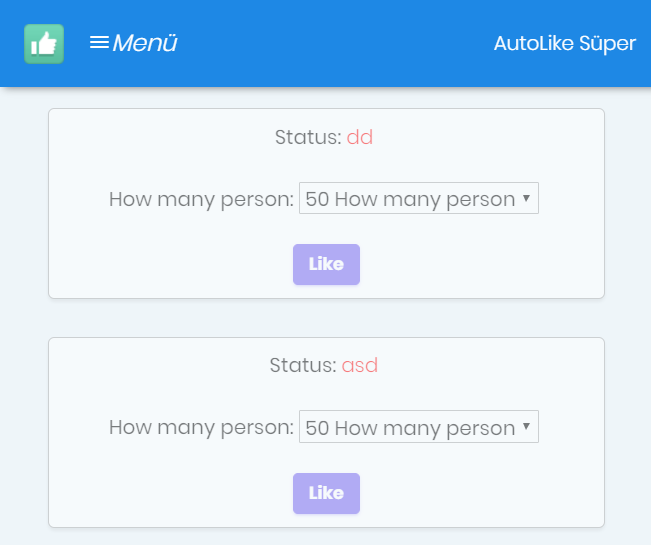Viewport: 651px width, 545px height.
Task: Click empty space right of "asd" card's Like button
Action: (480, 493)
